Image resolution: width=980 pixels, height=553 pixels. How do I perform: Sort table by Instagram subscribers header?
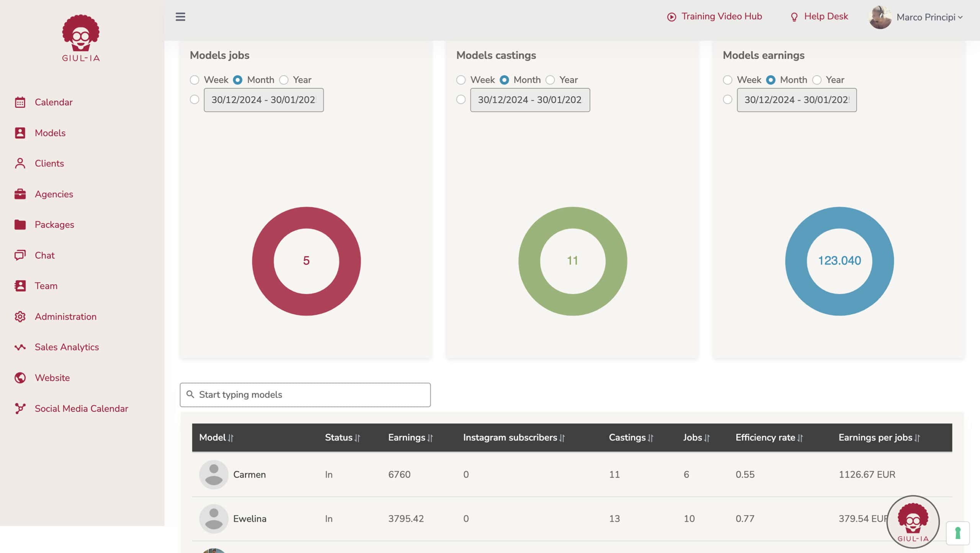(x=514, y=438)
